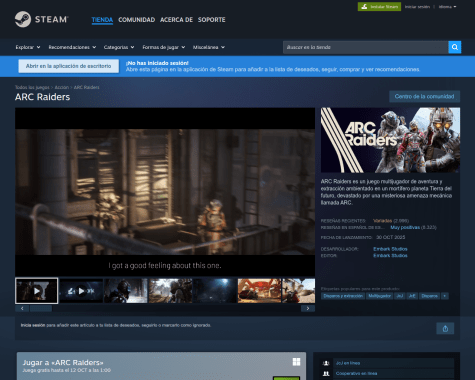Click the JcJ en línea feature link
This screenshot has width=475, height=380.
[348, 363]
